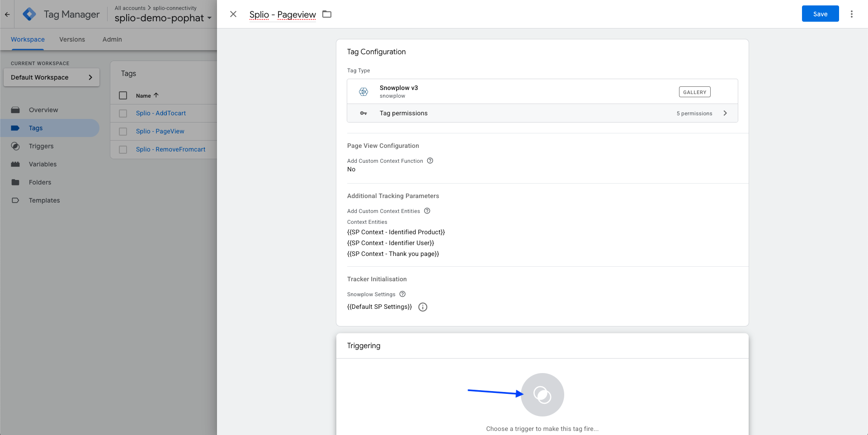Viewport: 868px width, 435px height.
Task: Switch to the Versions tab
Action: (72, 39)
